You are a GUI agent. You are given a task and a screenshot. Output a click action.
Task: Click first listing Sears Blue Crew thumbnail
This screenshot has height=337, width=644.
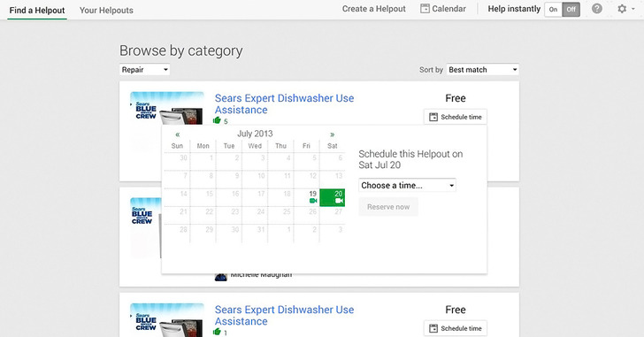(x=167, y=108)
